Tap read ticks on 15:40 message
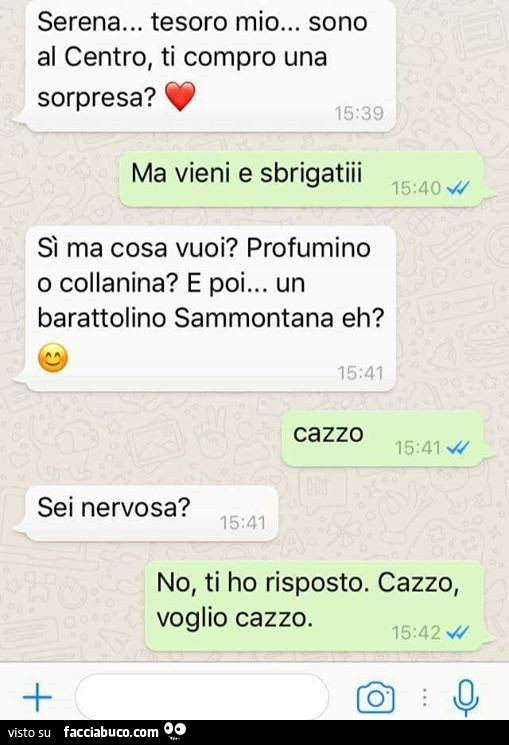 [x=458, y=188]
